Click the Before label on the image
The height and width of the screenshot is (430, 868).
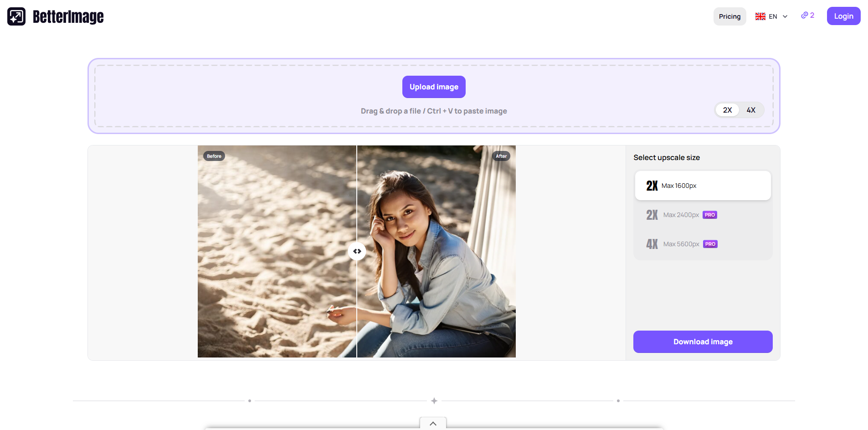[x=213, y=155]
